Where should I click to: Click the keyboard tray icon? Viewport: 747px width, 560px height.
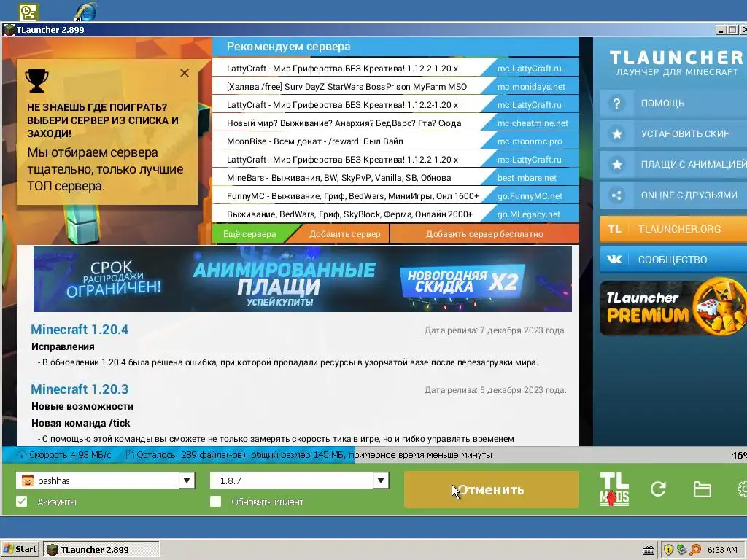pyautogui.click(x=649, y=550)
